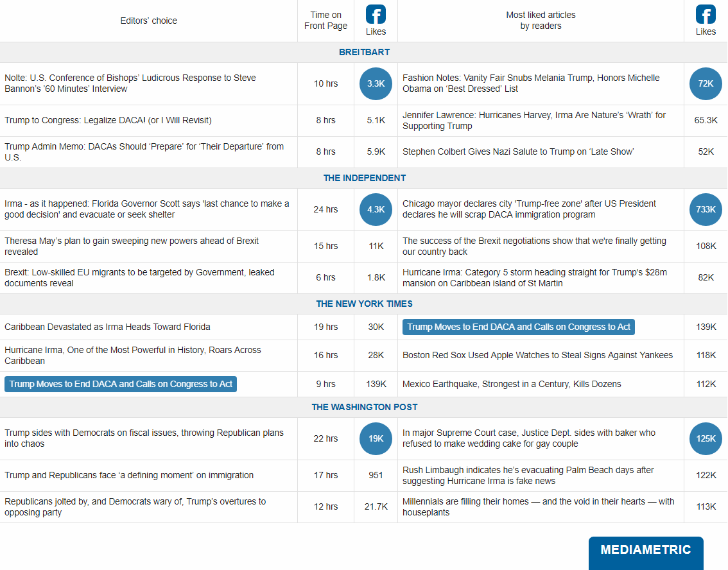The width and height of the screenshot is (728, 570).
Task: Click the 3.3K likes circle badge
Action: click(376, 83)
